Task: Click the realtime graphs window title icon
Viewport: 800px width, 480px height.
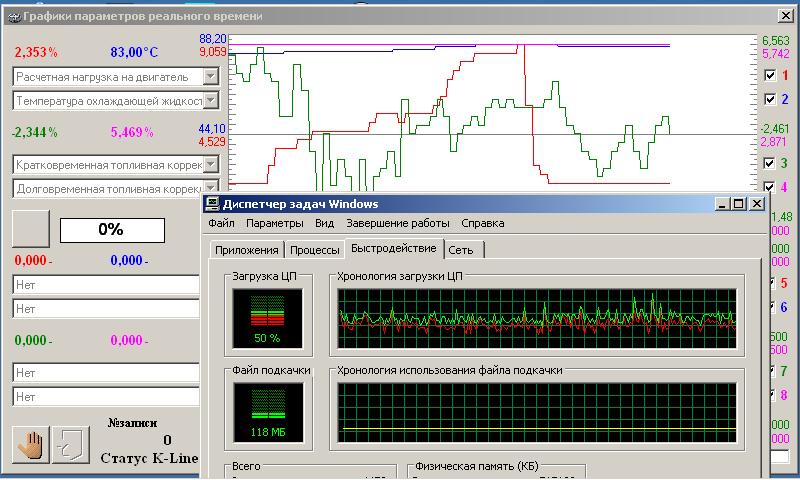Action: click(x=12, y=16)
